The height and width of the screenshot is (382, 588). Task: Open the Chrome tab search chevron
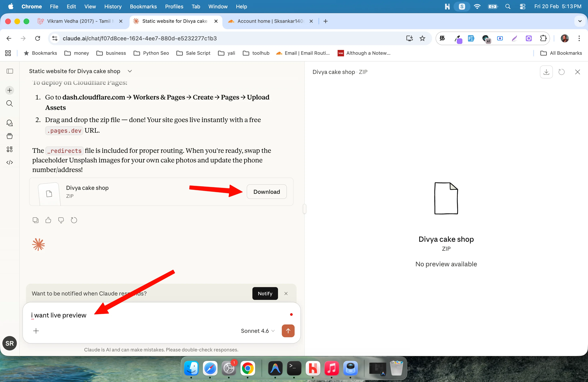(x=580, y=21)
